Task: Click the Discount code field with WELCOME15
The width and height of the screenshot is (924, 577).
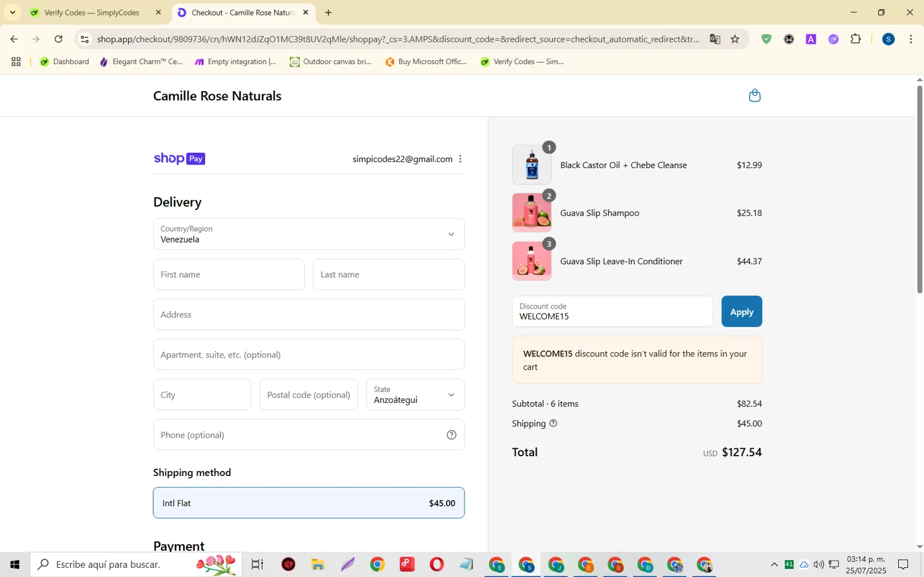Action: (x=612, y=312)
